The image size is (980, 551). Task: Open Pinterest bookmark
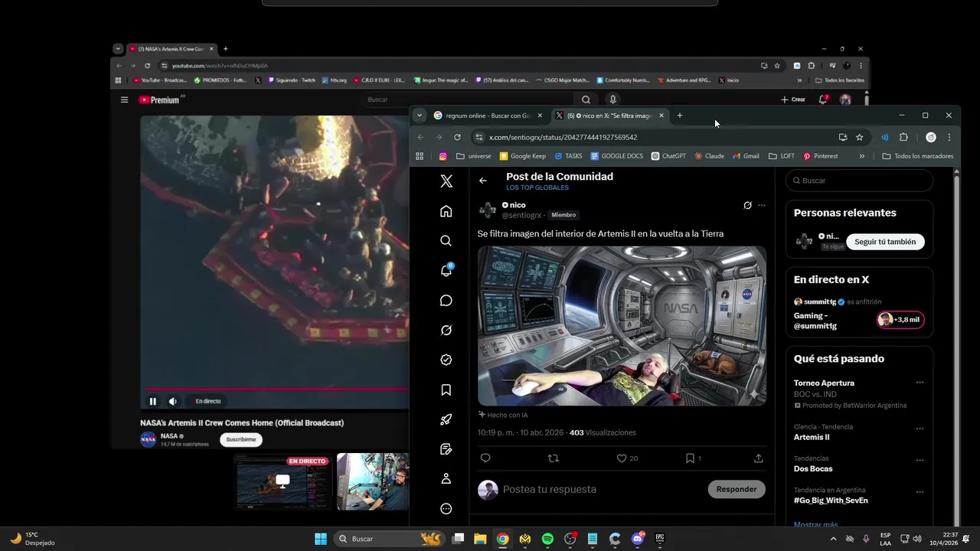(x=820, y=156)
